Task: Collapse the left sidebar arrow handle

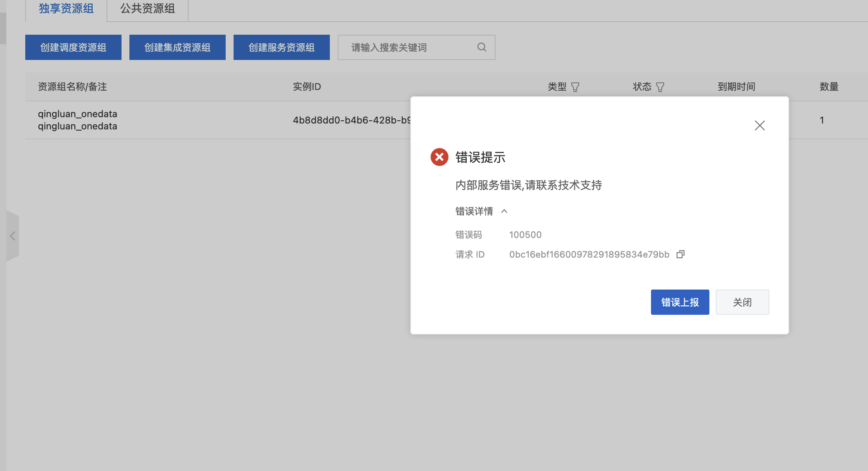Action: (13, 236)
